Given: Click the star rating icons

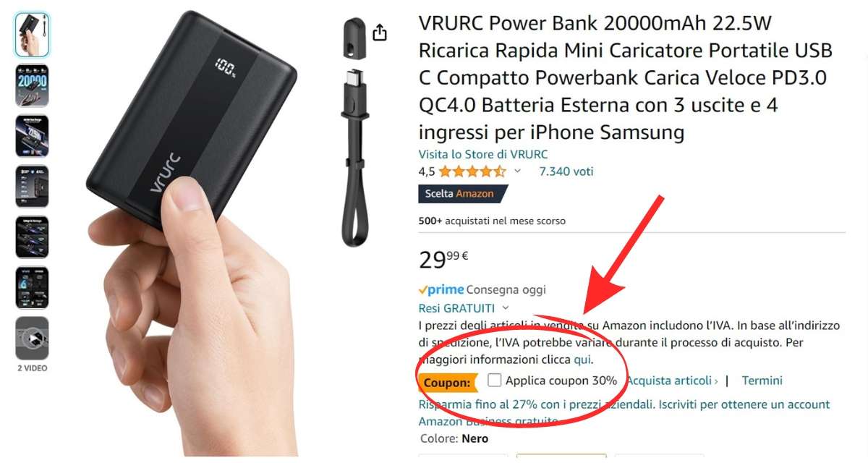Looking at the screenshot, I should [x=472, y=171].
